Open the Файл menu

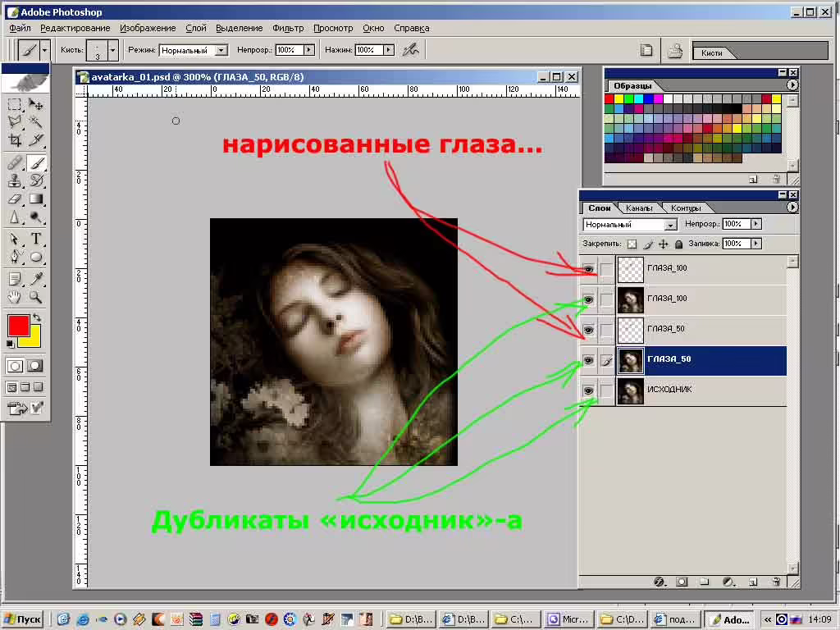(x=20, y=28)
